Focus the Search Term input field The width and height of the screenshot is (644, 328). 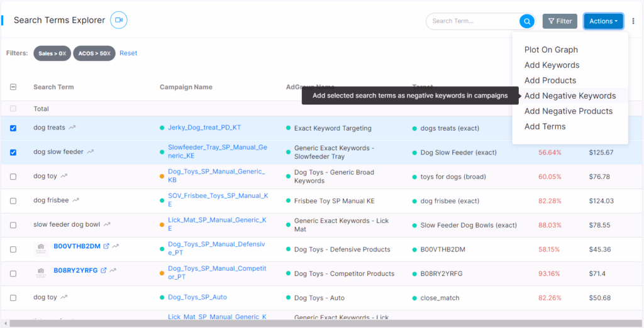[473, 21]
